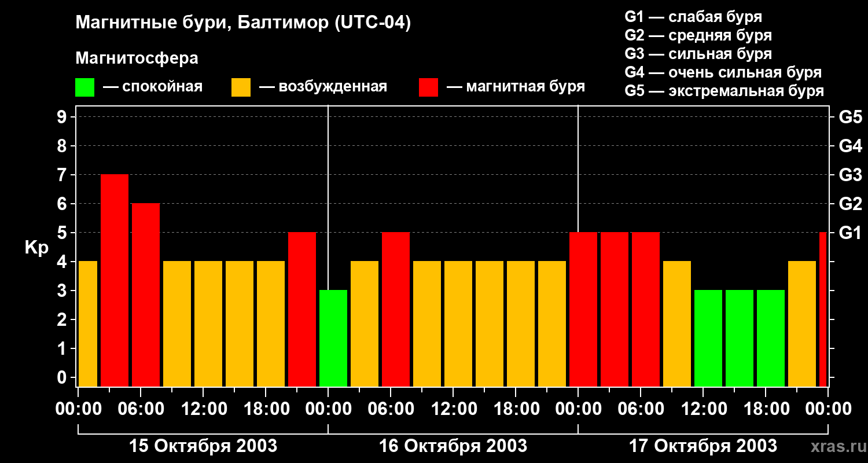
Task: Click the red Kp 5 bar on 16 October
Action: click(x=396, y=309)
